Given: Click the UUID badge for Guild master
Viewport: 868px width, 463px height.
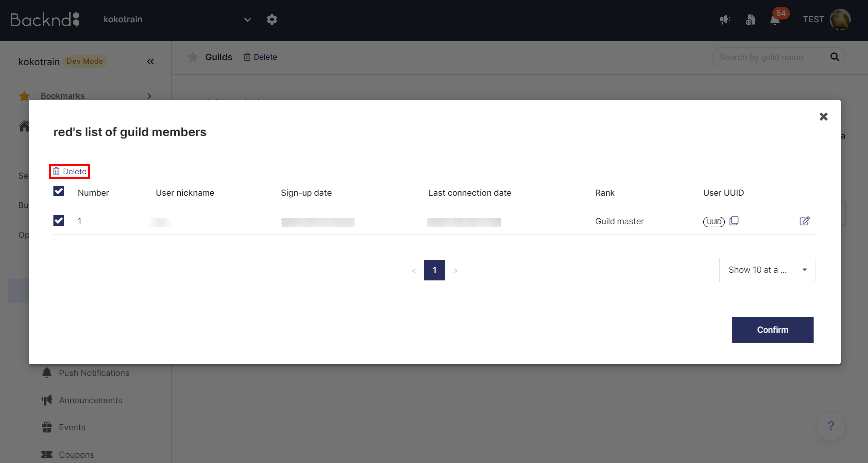Looking at the screenshot, I should tap(714, 222).
